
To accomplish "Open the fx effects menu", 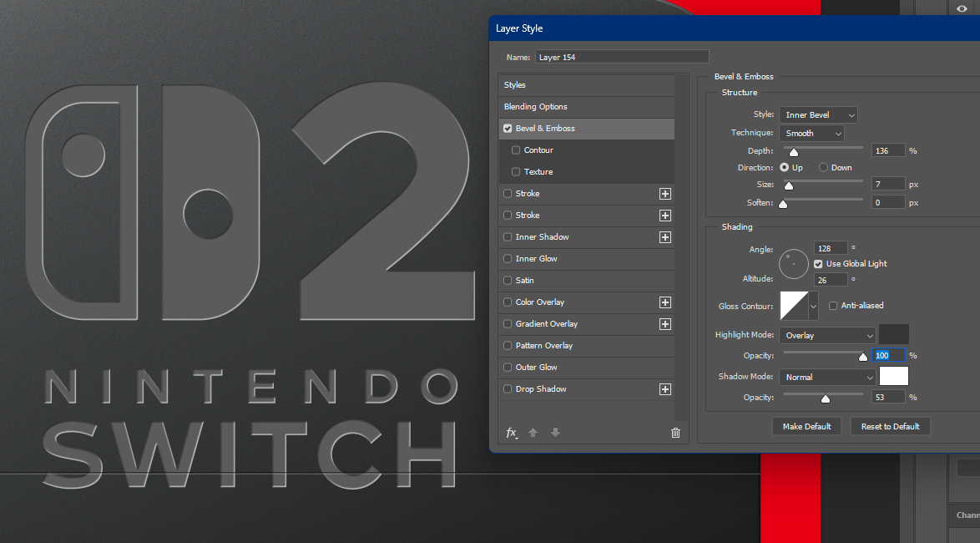I will 512,433.
